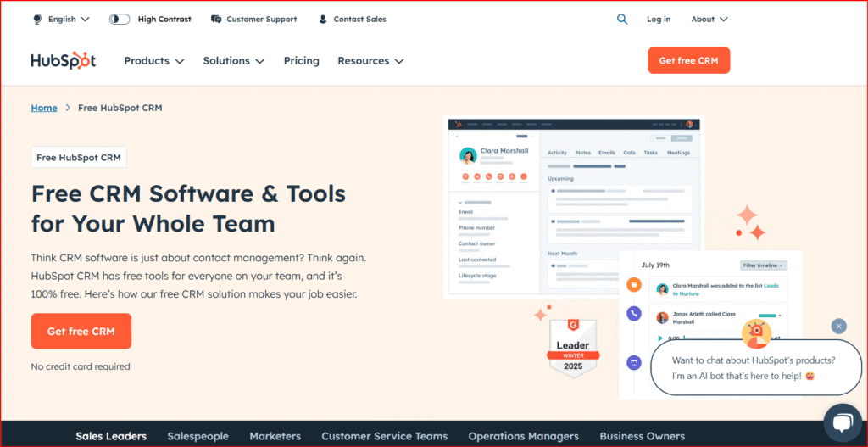The image size is (868, 447).
Task: Click the Contact Sales person icon
Action: point(323,19)
